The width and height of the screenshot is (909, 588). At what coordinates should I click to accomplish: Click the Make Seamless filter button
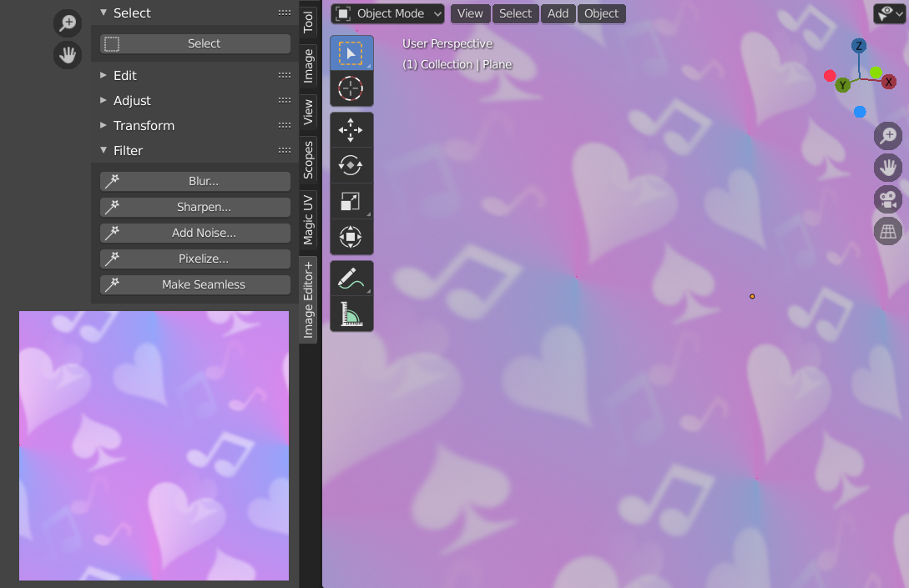click(195, 284)
